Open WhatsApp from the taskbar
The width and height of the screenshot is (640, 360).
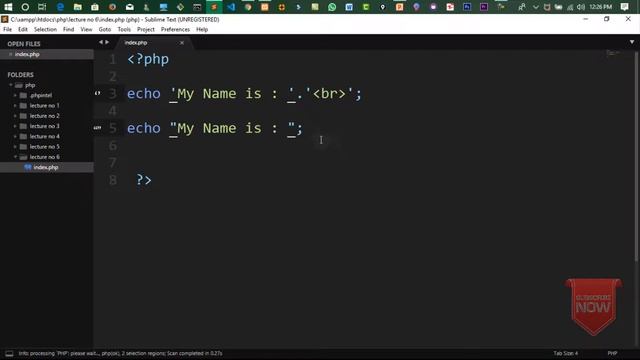(332, 7)
